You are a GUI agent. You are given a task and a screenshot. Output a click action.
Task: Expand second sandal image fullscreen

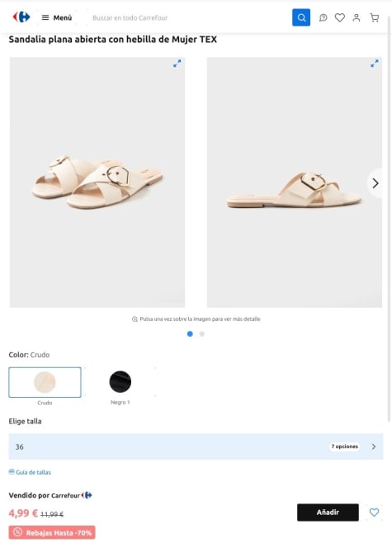point(375,64)
